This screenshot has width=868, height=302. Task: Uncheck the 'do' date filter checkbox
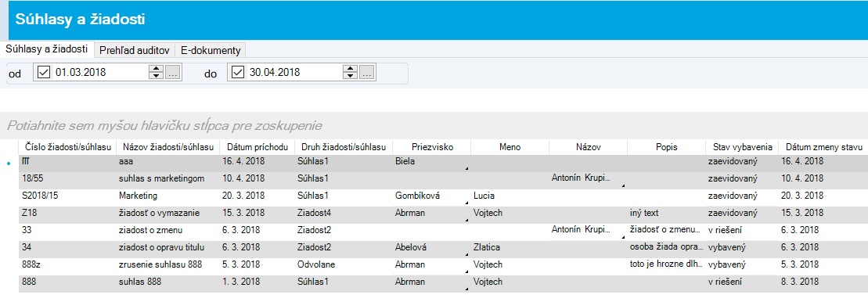click(x=237, y=73)
